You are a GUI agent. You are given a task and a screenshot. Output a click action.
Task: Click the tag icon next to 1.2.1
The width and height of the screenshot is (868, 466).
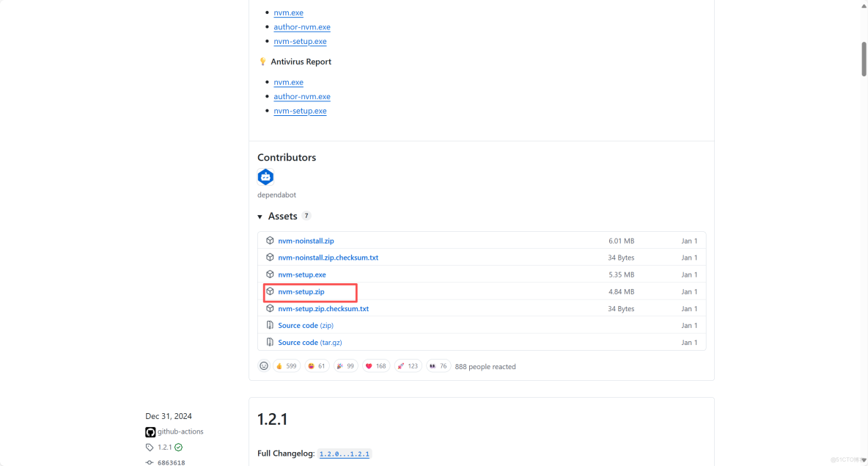150,447
